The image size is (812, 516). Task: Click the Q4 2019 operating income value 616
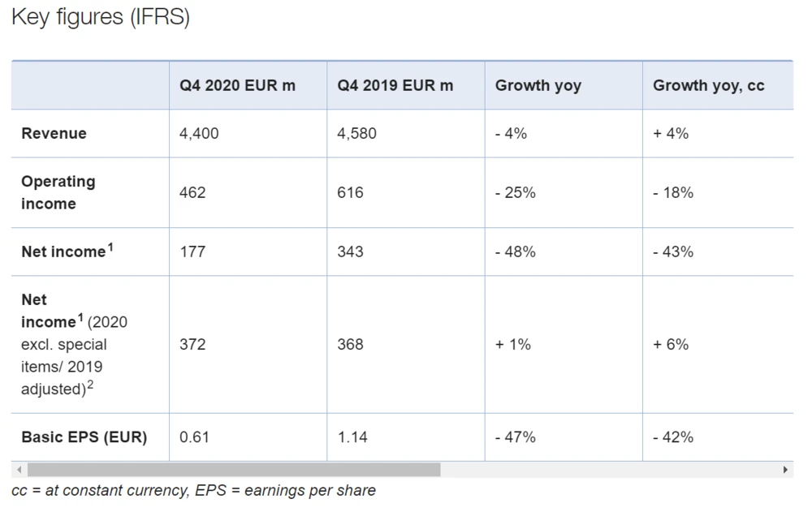point(351,193)
